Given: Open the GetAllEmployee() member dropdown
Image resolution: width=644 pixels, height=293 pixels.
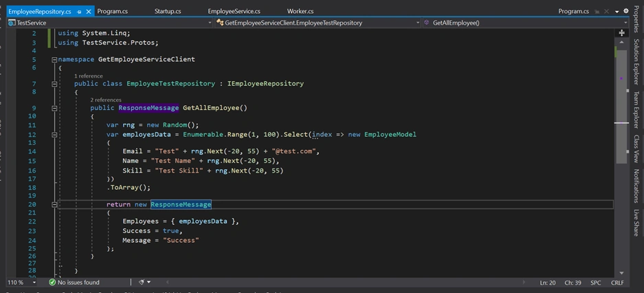Looking at the screenshot, I should pyautogui.click(x=625, y=23).
